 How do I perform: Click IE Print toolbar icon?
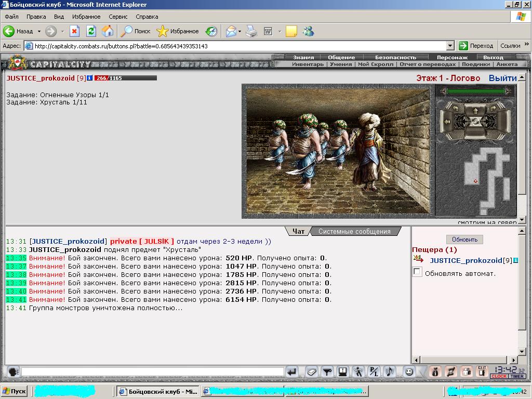point(251,31)
